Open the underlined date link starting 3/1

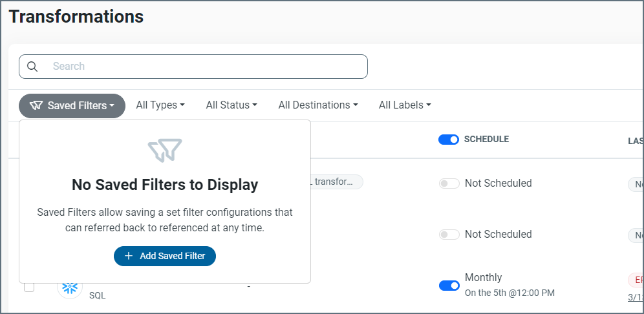636,297
